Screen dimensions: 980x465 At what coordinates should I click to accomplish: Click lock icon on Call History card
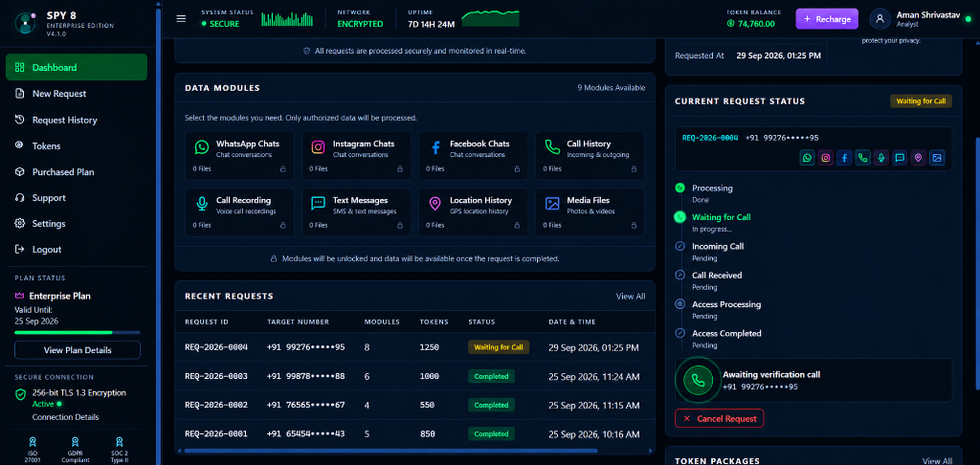click(634, 168)
